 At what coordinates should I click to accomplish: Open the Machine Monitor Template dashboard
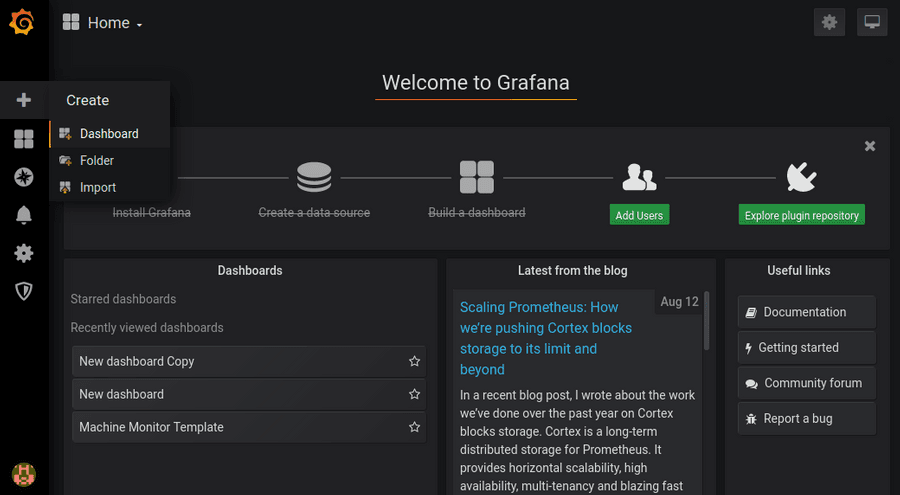pyautogui.click(x=249, y=427)
